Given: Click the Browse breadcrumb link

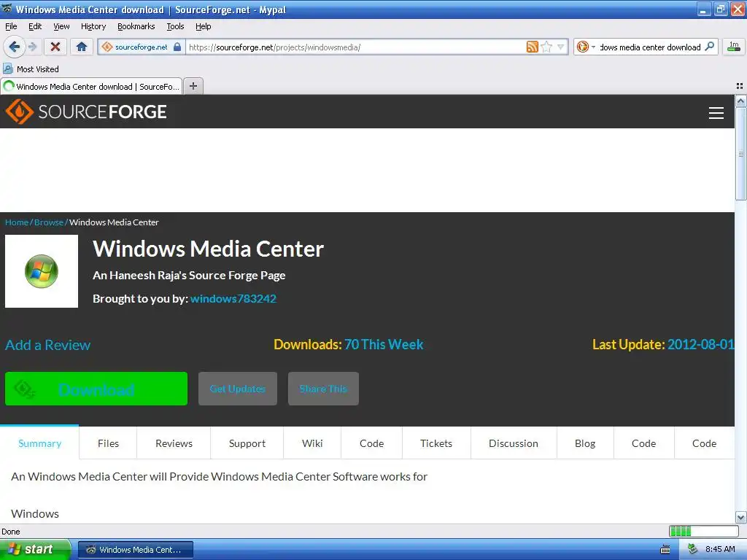Looking at the screenshot, I should point(49,222).
